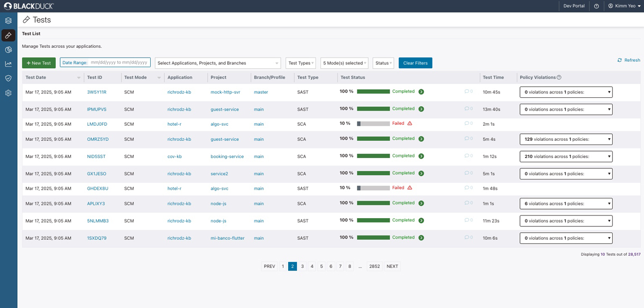
Task: Click the New Test button
Action: (39, 63)
